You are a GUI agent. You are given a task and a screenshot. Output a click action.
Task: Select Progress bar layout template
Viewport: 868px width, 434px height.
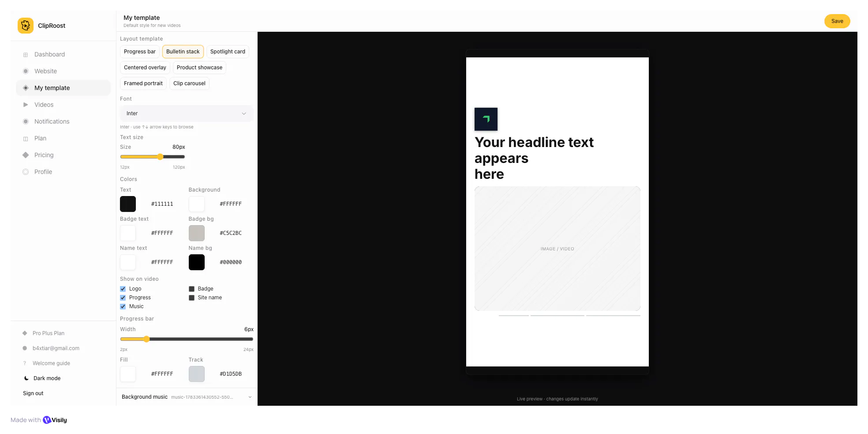pos(140,52)
